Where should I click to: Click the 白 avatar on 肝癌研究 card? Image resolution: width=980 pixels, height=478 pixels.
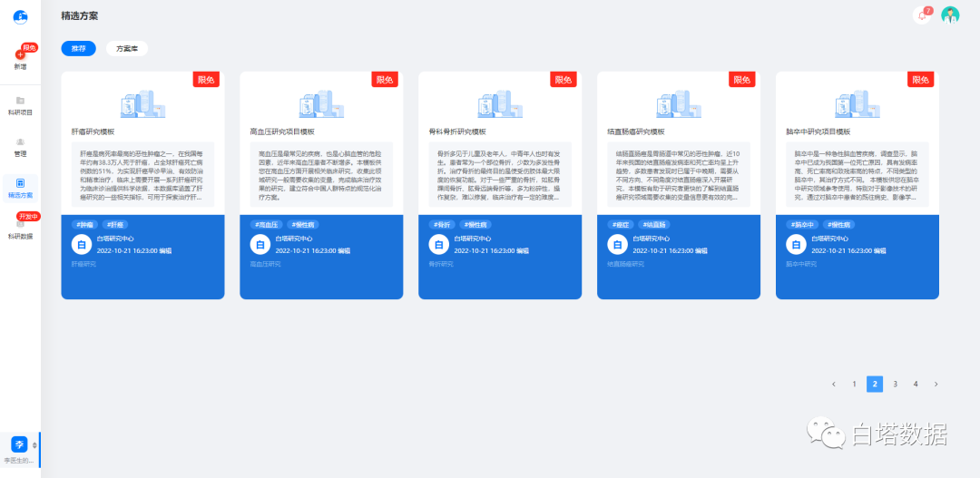[x=82, y=244]
